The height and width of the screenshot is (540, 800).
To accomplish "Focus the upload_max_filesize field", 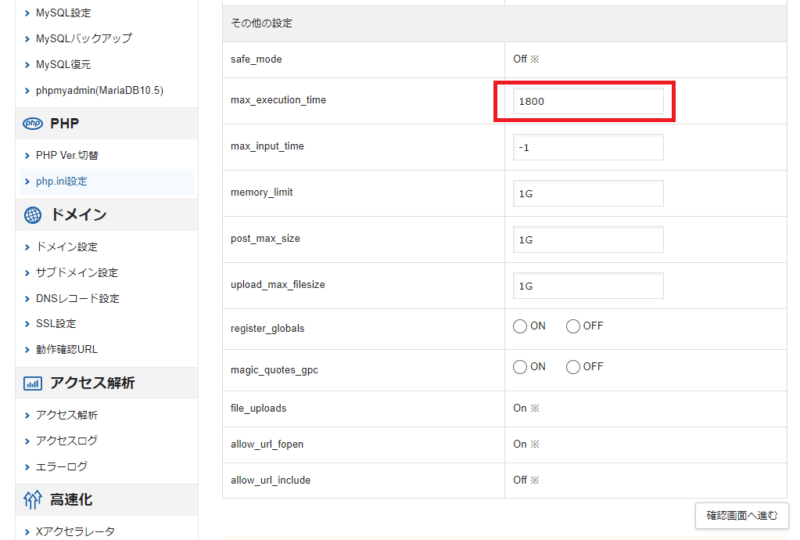I will coord(588,286).
